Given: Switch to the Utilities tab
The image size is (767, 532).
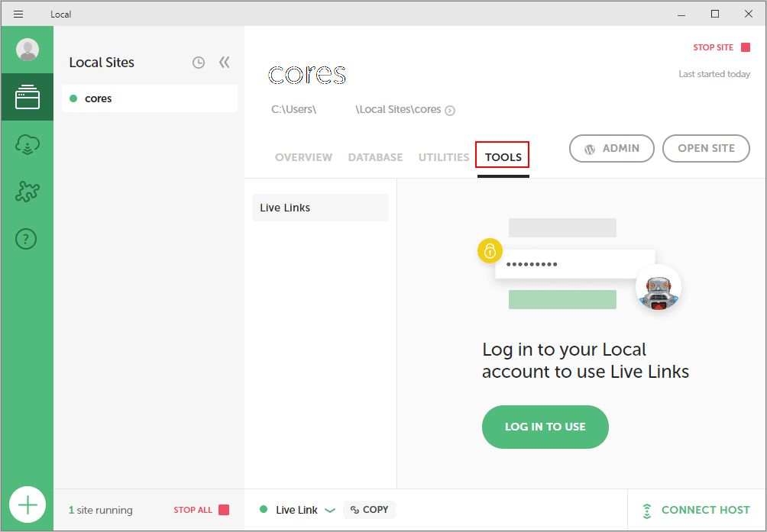Looking at the screenshot, I should coord(444,157).
